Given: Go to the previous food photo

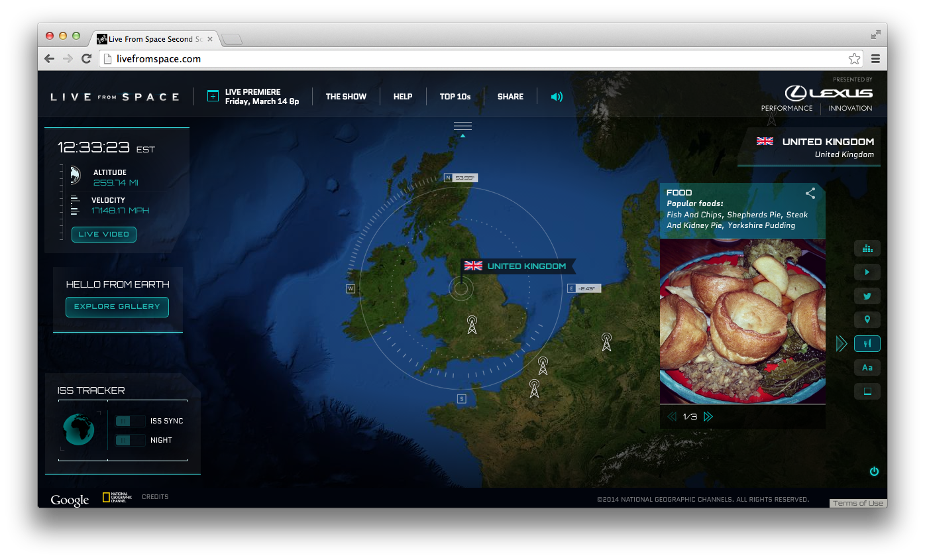Looking at the screenshot, I should coord(672,417).
